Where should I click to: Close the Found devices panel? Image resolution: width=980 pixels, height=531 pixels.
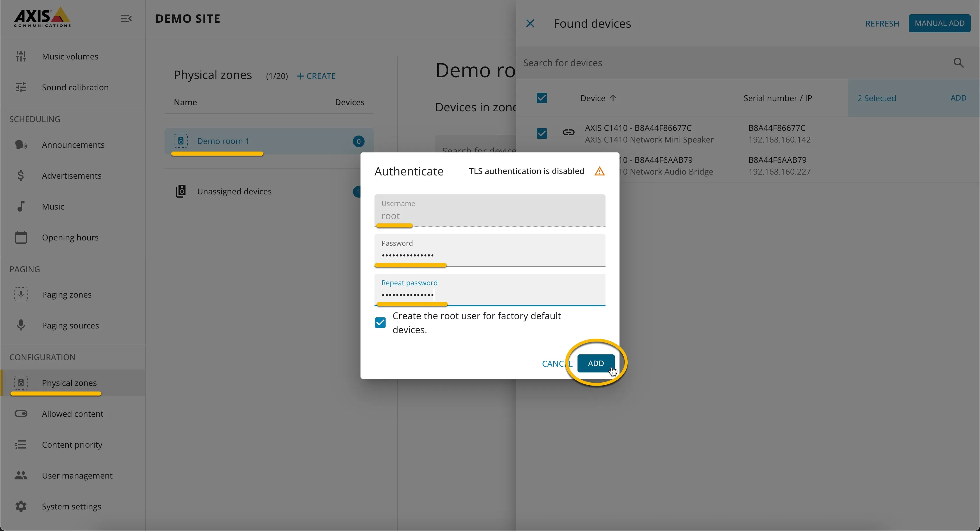pyautogui.click(x=530, y=24)
